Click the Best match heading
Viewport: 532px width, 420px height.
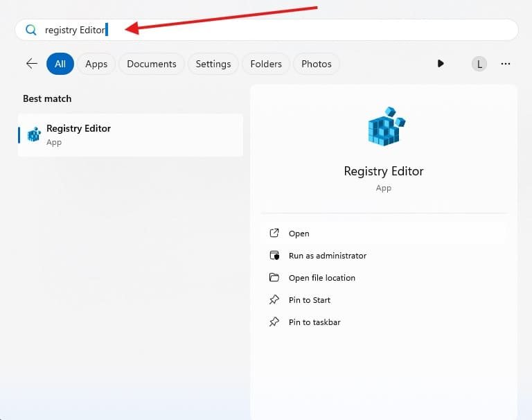(x=47, y=99)
